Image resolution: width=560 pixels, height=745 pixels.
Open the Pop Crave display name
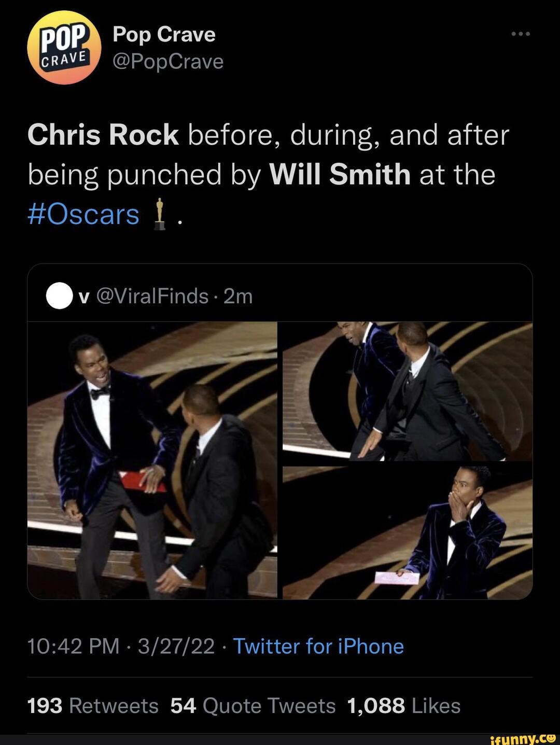coord(164,34)
